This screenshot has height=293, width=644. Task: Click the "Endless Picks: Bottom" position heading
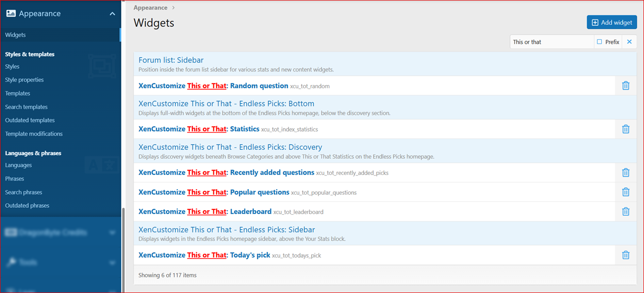[227, 104]
